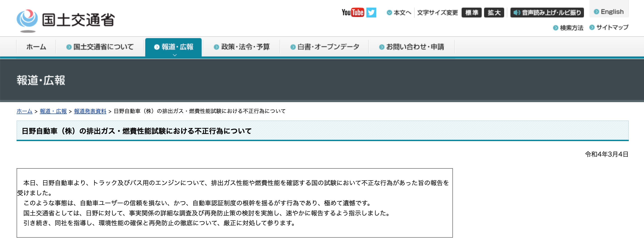Open the YouTube channel icon
This screenshot has height=241, width=644.
pyautogui.click(x=353, y=12)
